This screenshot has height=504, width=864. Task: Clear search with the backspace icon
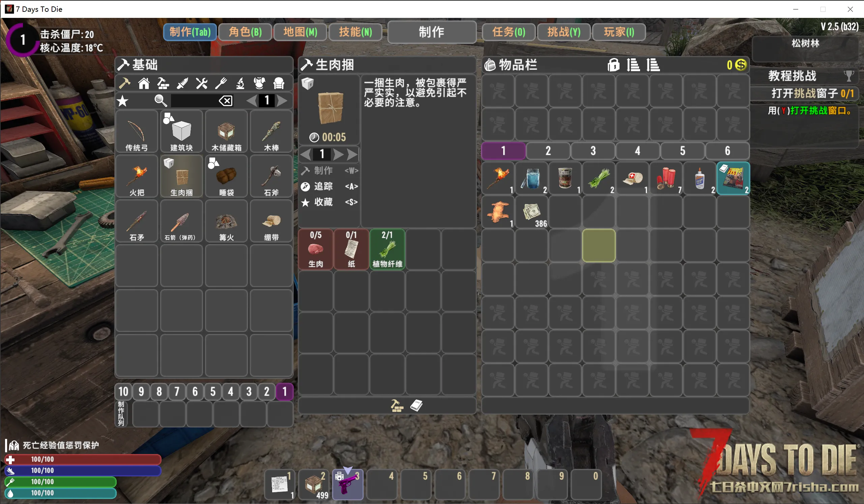pyautogui.click(x=226, y=101)
